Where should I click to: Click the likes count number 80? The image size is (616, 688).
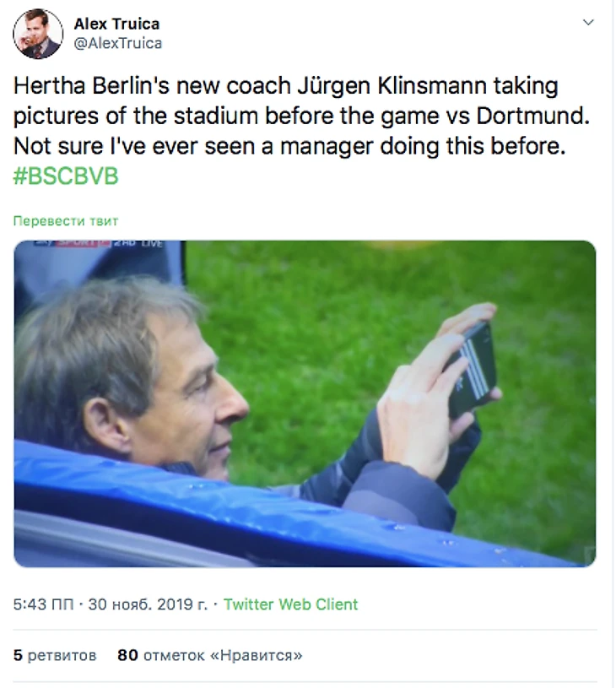(127, 655)
